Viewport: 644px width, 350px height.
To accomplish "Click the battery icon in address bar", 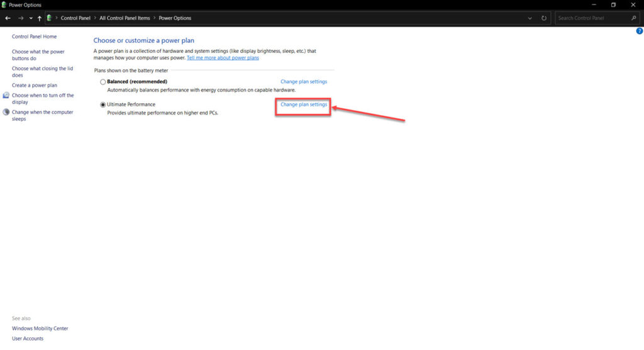I will 49,18.
